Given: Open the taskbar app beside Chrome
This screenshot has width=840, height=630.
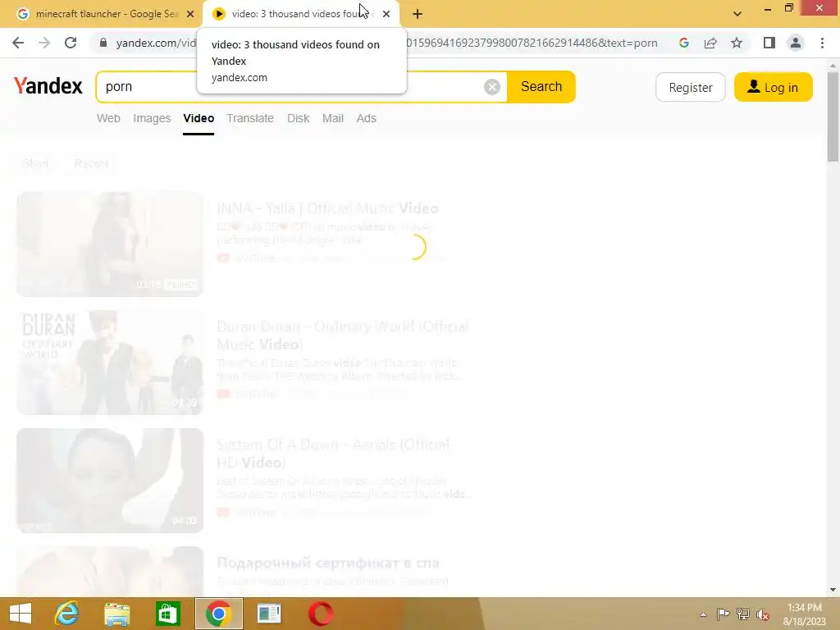Looking at the screenshot, I should click(269, 614).
